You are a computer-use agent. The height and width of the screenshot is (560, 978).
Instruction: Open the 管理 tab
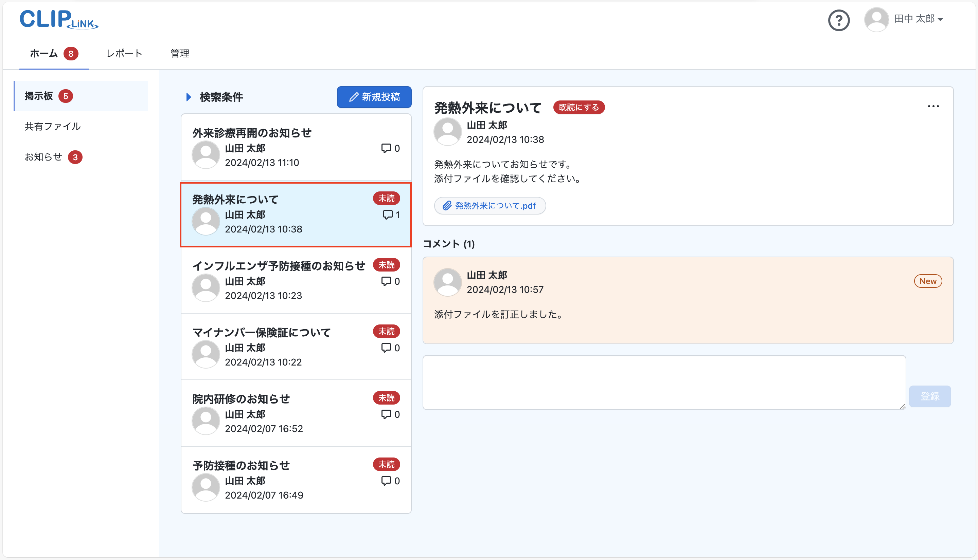pyautogui.click(x=180, y=54)
